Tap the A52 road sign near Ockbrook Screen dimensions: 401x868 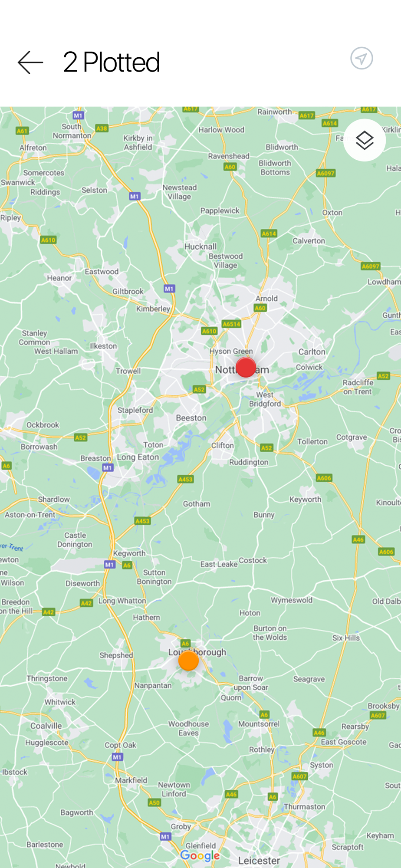pos(80,437)
